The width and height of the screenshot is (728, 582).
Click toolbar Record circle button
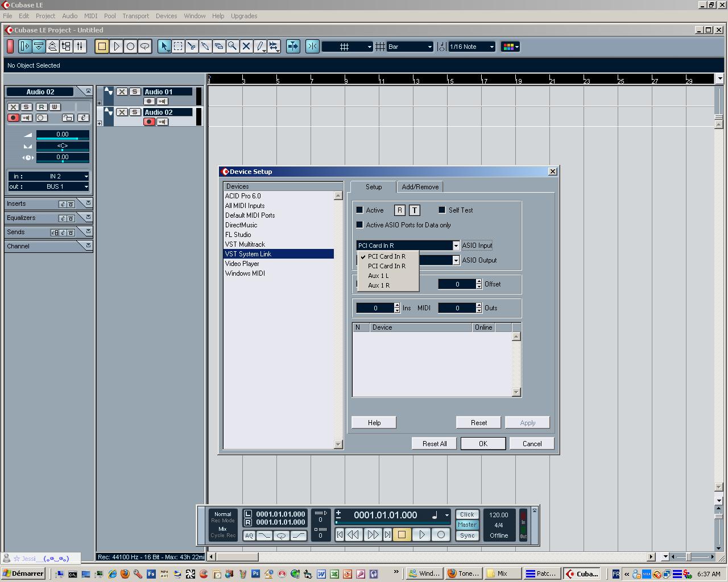pyautogui.click(x=130, y=47)
